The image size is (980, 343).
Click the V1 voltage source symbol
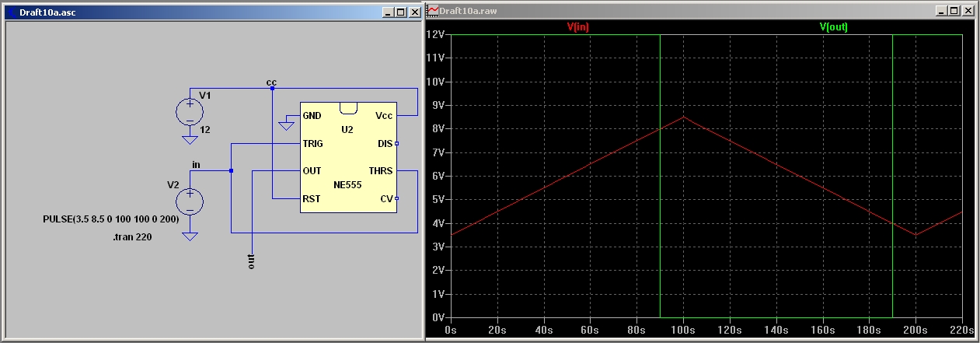coord(189,112)
